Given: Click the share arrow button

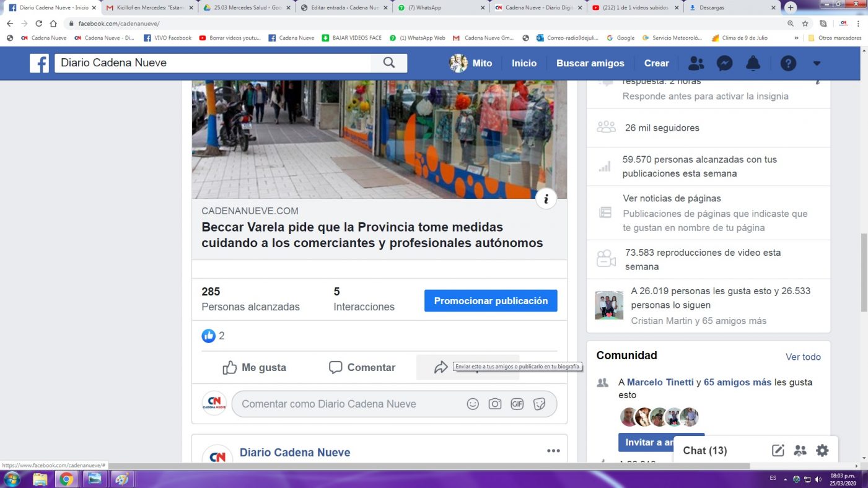Looking at the screenshot, I should (x=441, y=367).
